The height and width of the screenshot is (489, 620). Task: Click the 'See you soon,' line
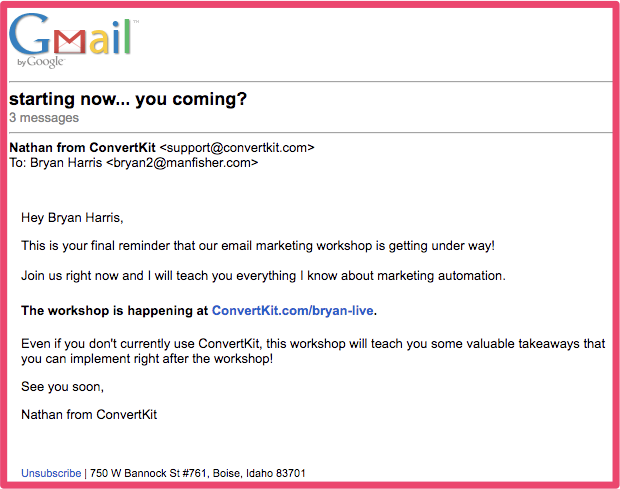pos(62,387)
